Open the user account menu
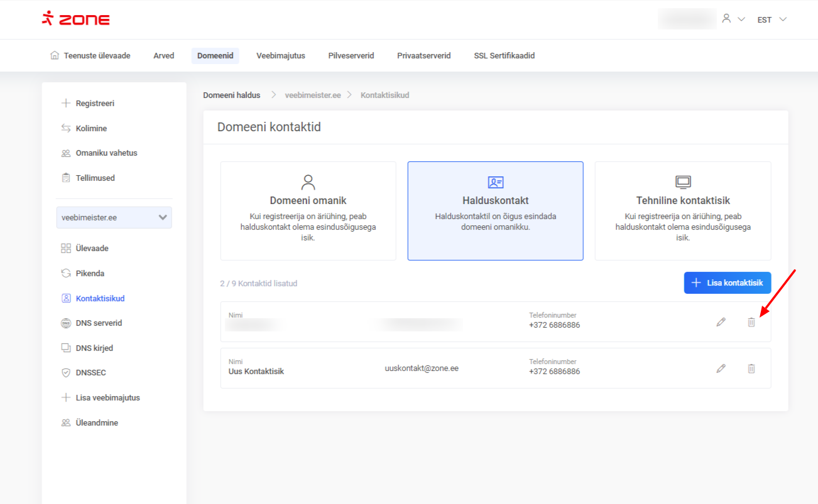This screenshot has height=504, width=818. coord(733,19)
